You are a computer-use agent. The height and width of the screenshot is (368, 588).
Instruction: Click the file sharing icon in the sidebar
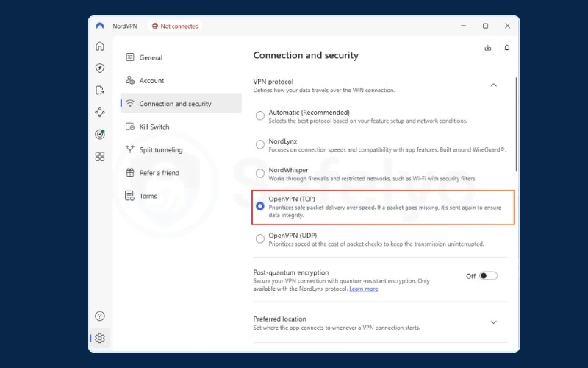[x=100, y=91]
